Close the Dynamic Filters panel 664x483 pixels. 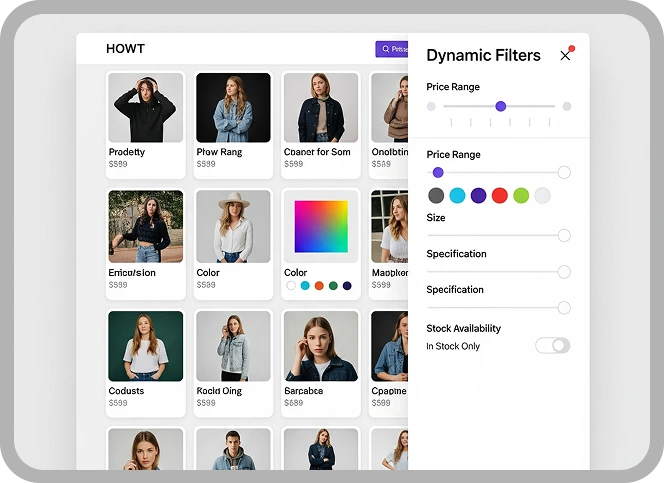[x=565, y=55]
